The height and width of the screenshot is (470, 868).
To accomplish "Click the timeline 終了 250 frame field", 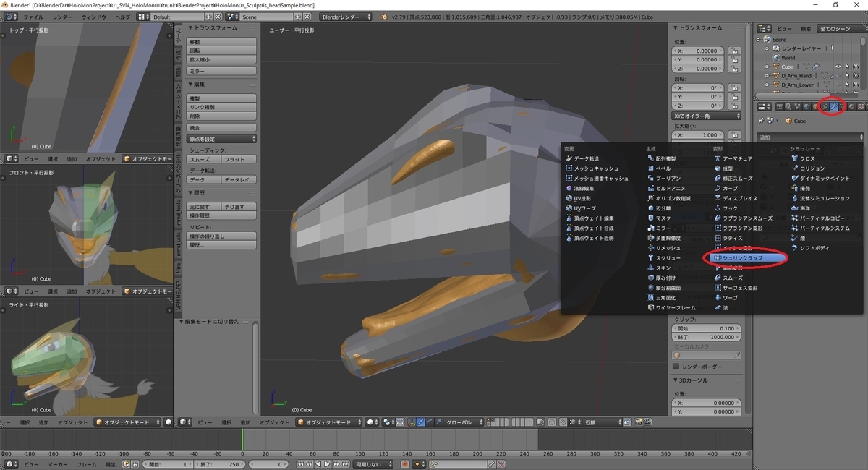I will point(221,463).
